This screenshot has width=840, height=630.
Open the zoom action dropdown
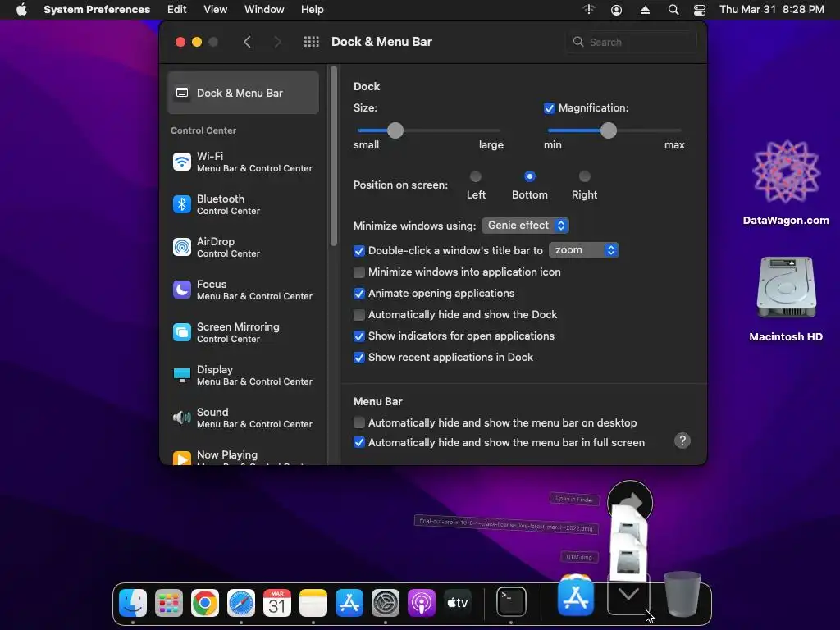pos(584,250)
